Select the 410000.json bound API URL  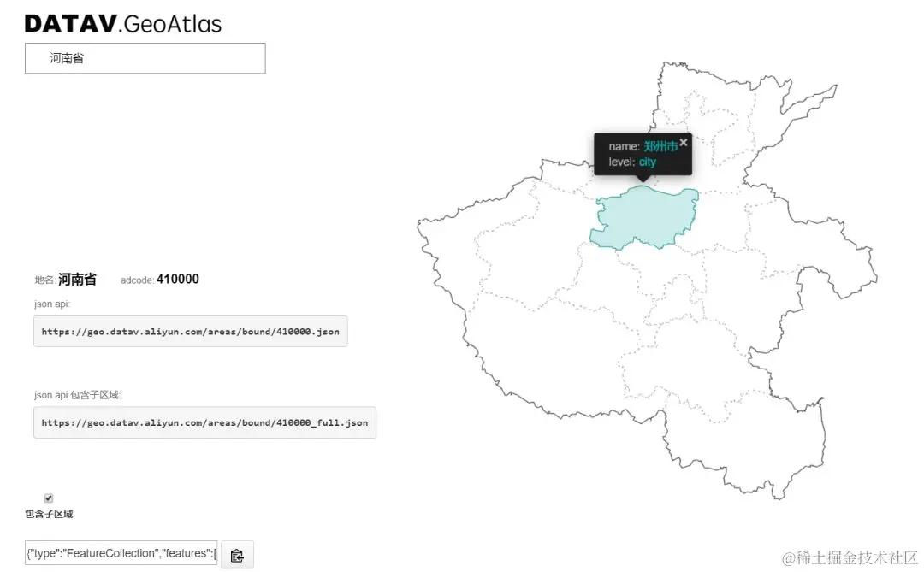pyautogui.click(x=190, y=332)
